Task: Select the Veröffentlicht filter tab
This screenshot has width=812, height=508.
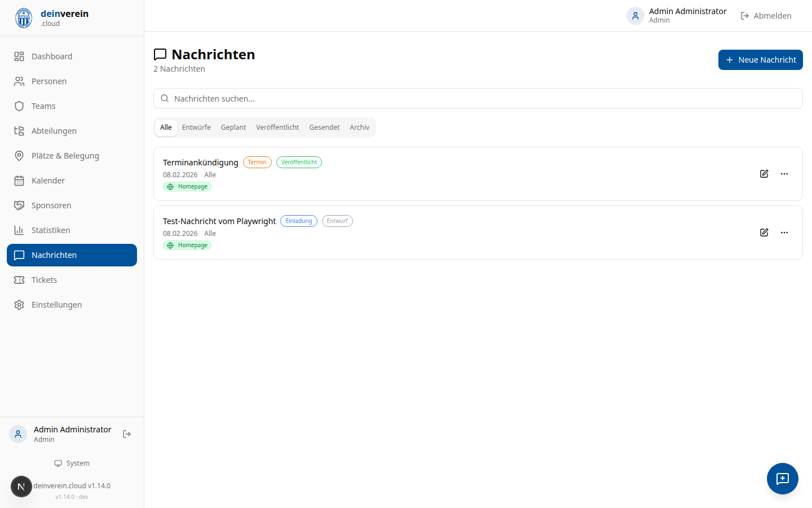Action: tap(277, 128)
